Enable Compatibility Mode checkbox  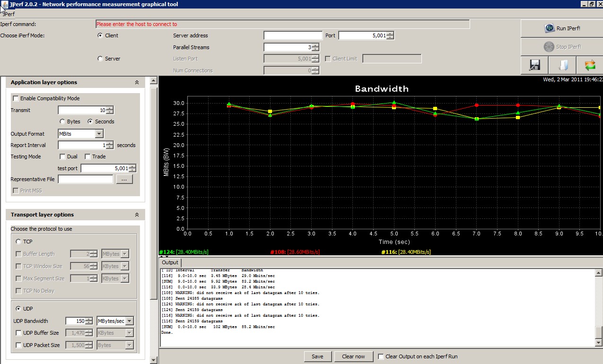point(16,98)
